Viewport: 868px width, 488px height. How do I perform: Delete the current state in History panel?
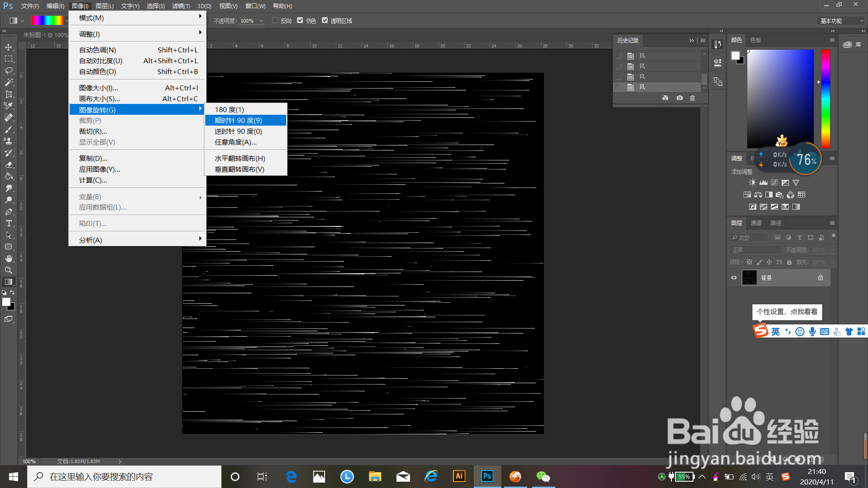692,98
